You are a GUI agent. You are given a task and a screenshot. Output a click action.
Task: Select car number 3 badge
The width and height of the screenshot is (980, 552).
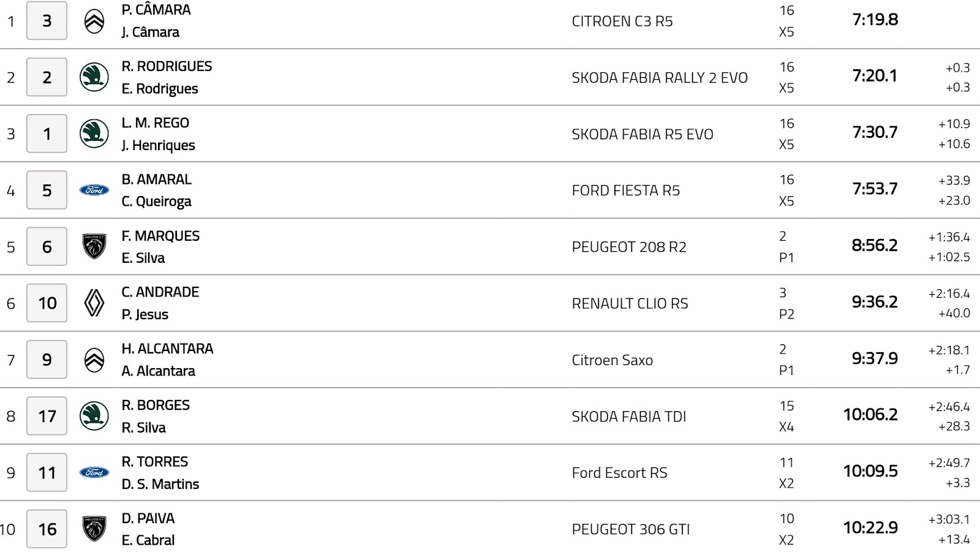[x=47, y=21]
